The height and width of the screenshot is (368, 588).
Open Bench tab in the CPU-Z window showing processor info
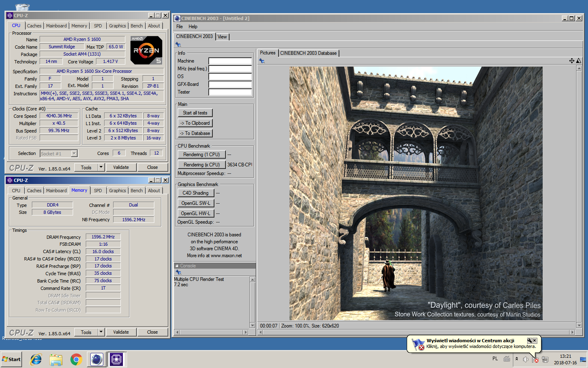[x=137, y=26]
